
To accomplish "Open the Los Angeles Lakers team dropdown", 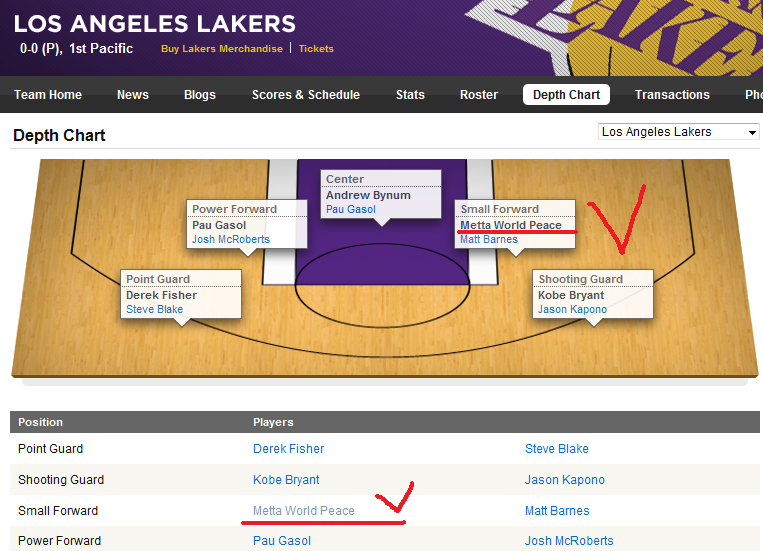I will [678, 132].
